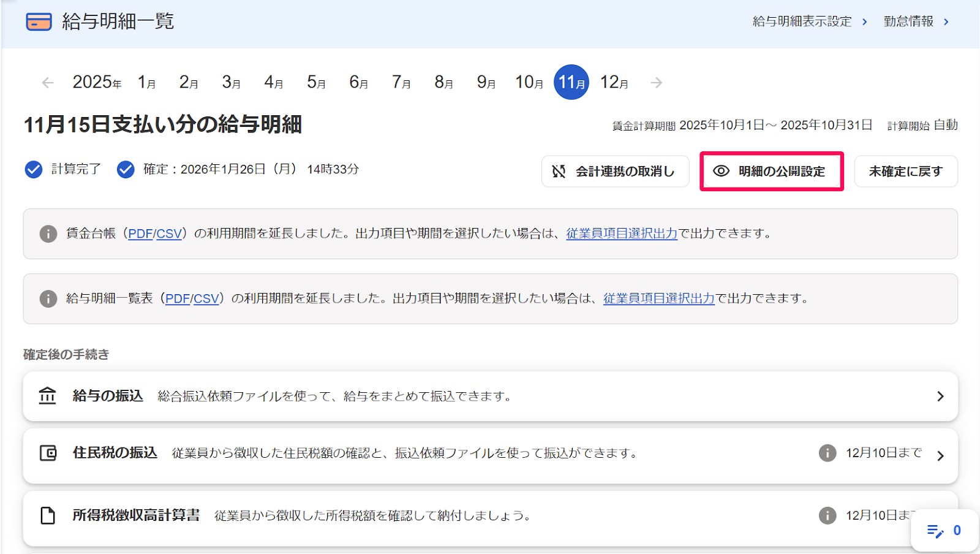Expand the 住民税の振込 row chevron

[x=940, y=455]
